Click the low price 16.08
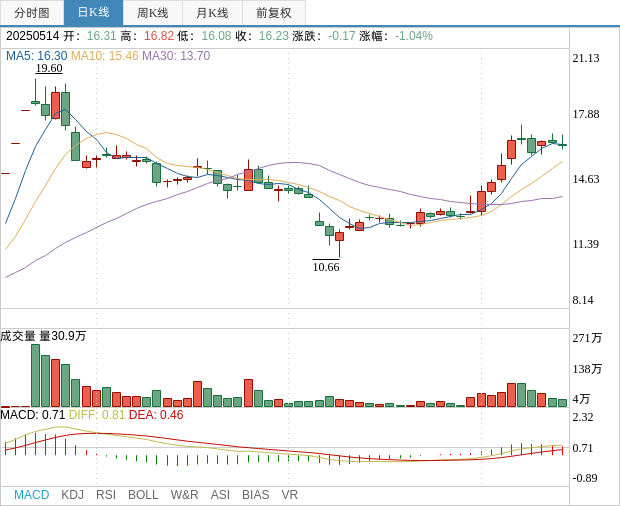This screenshot has width=620, height=506. coord(217,36)
